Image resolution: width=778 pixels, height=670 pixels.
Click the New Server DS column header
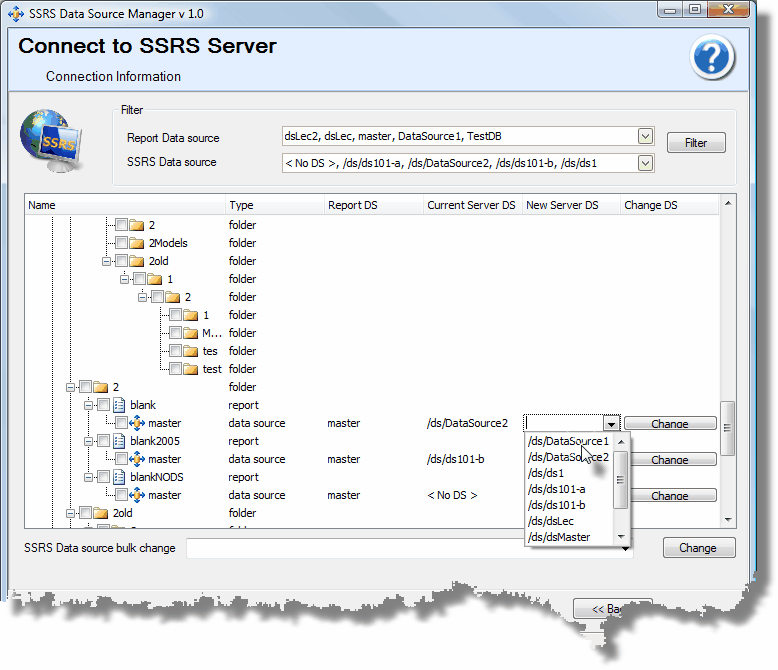click(x=571, y=205)
